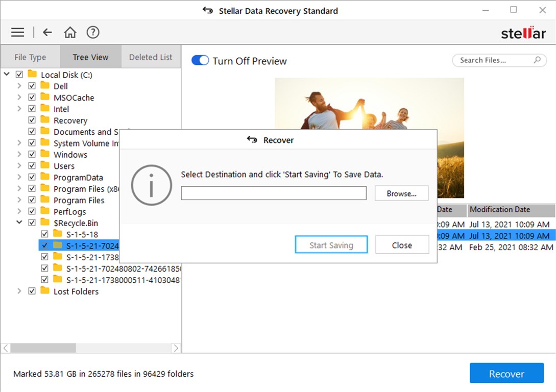Uncheck the Dell folder checkbox
The height and width of the screenshot is (392, 556).
[32, 86]
